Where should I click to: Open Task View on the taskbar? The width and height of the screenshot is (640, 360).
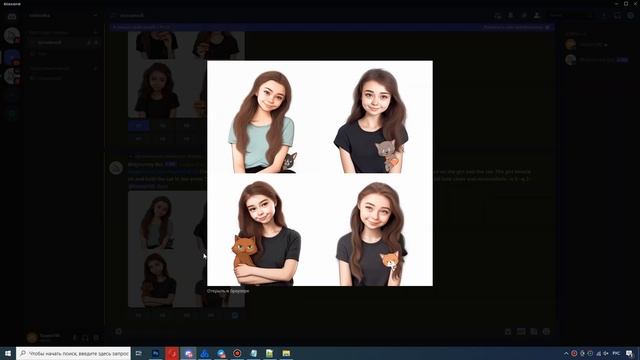(x=139, y=353)
